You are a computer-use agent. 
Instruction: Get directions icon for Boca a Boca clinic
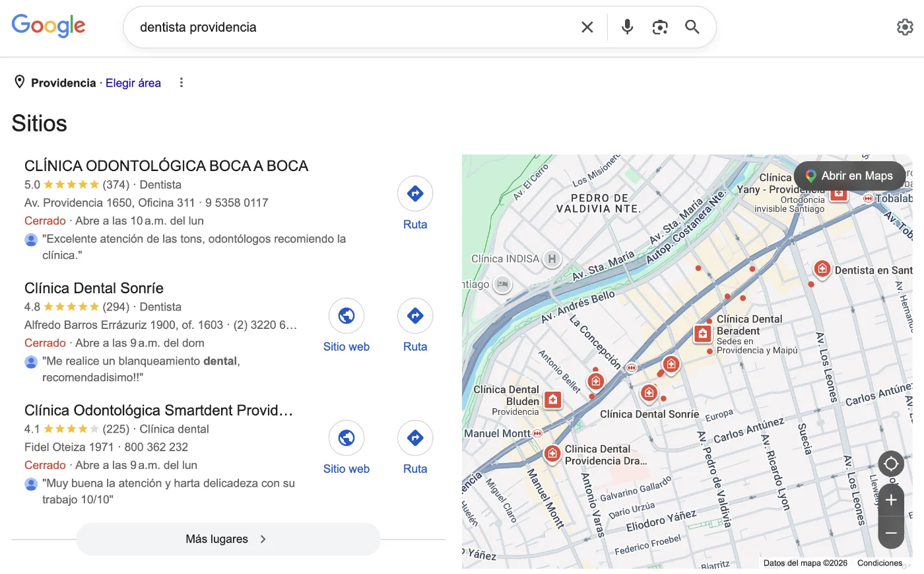415,194
